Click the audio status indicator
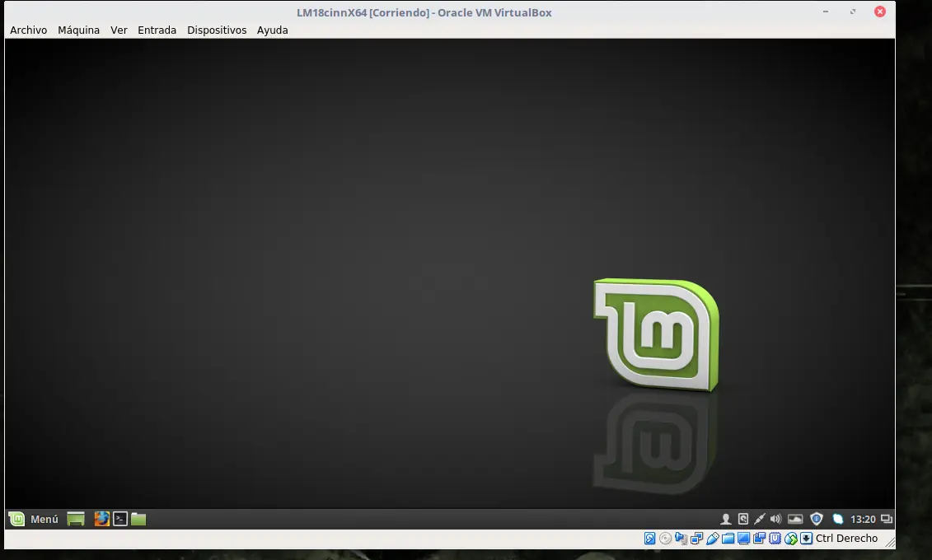 pyautogui.click(x=679, y=538)
